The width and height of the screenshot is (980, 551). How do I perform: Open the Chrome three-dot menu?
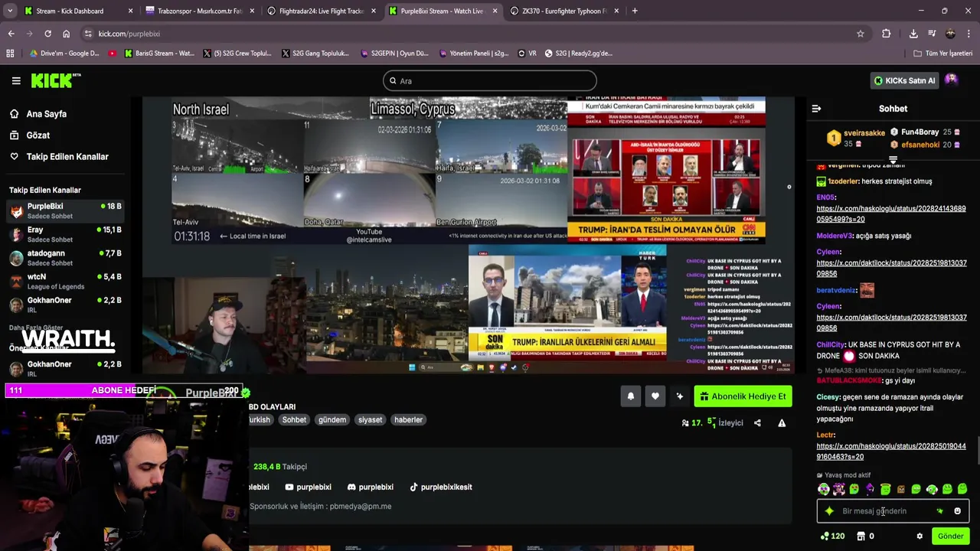click(969, 34)
